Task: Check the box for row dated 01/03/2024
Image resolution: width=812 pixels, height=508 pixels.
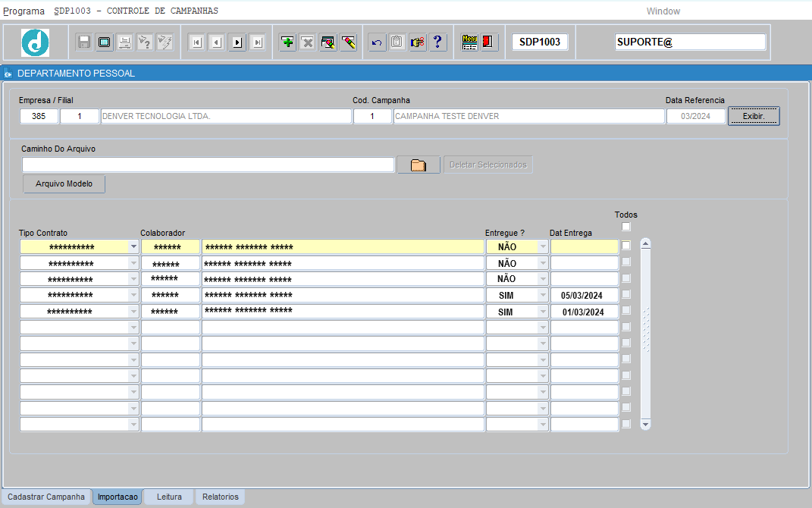Action: point(626,310)
